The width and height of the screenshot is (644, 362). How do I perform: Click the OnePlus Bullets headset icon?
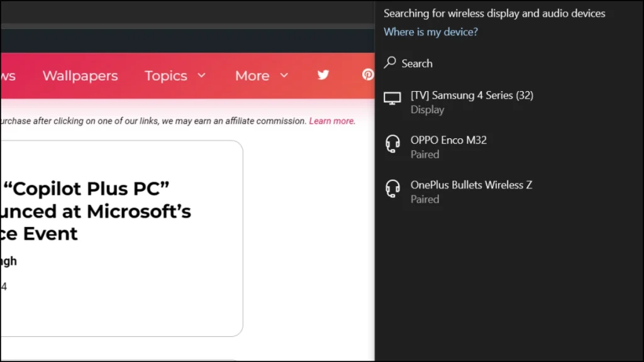[392, 189]
